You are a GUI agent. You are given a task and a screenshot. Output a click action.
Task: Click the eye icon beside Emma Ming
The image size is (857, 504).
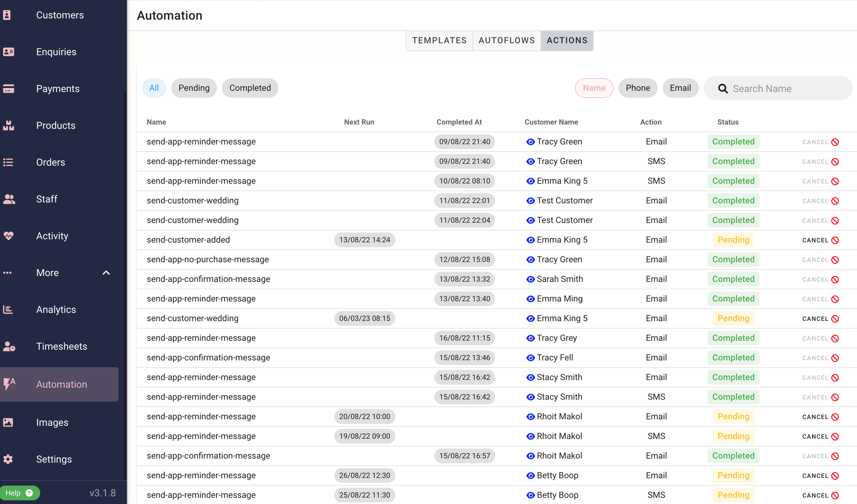pyautogui.click(x=530, y=299)
